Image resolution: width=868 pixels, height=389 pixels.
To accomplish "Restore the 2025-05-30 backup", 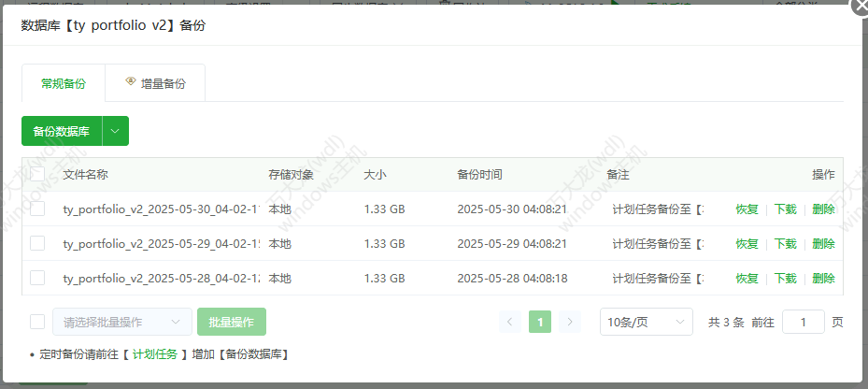I will coord(747,209).
